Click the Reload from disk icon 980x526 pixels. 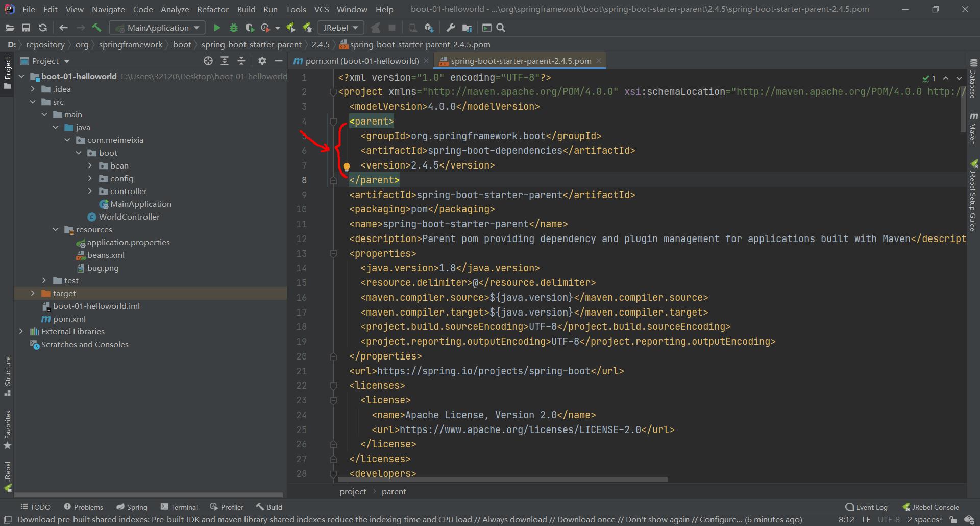43,28
